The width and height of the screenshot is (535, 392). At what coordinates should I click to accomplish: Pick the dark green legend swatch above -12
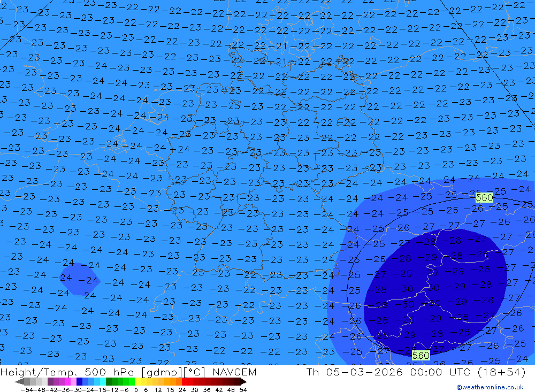pyautogui.click(x=109, y=381)
